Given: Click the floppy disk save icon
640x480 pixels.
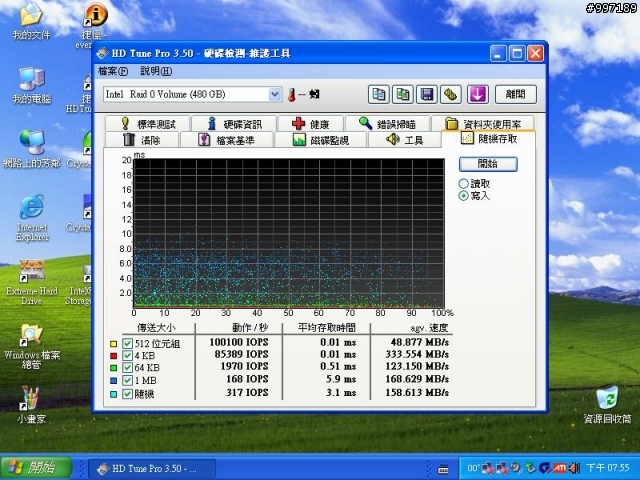Looking at the screenshot, I should (x=427, y=95).
